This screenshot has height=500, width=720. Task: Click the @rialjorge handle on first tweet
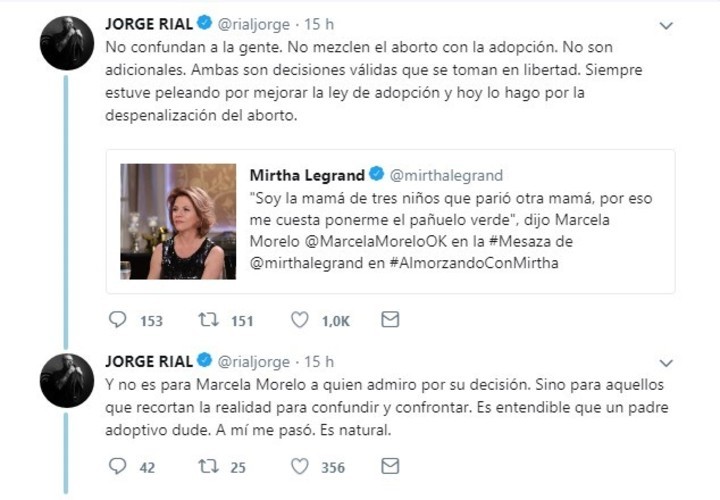255,24
